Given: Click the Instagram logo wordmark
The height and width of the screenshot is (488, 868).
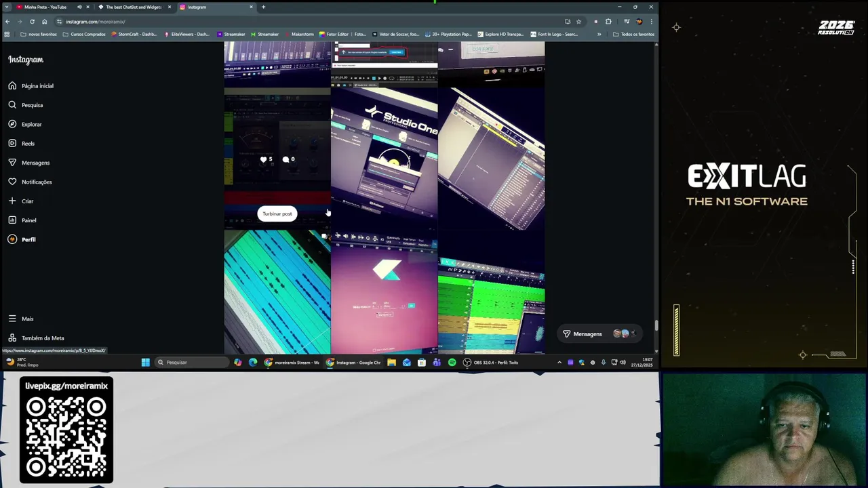Looking at the screenshot, I should pyautogui.click(x=26, y=60).
